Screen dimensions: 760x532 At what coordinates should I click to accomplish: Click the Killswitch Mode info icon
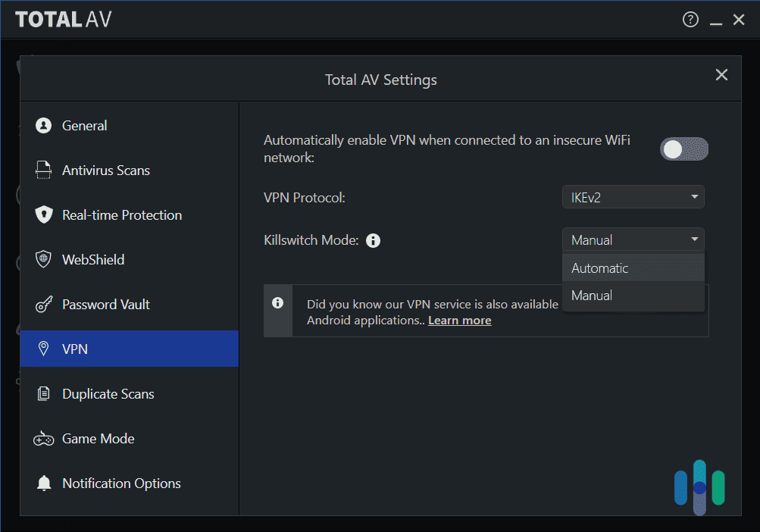point(373,239)
